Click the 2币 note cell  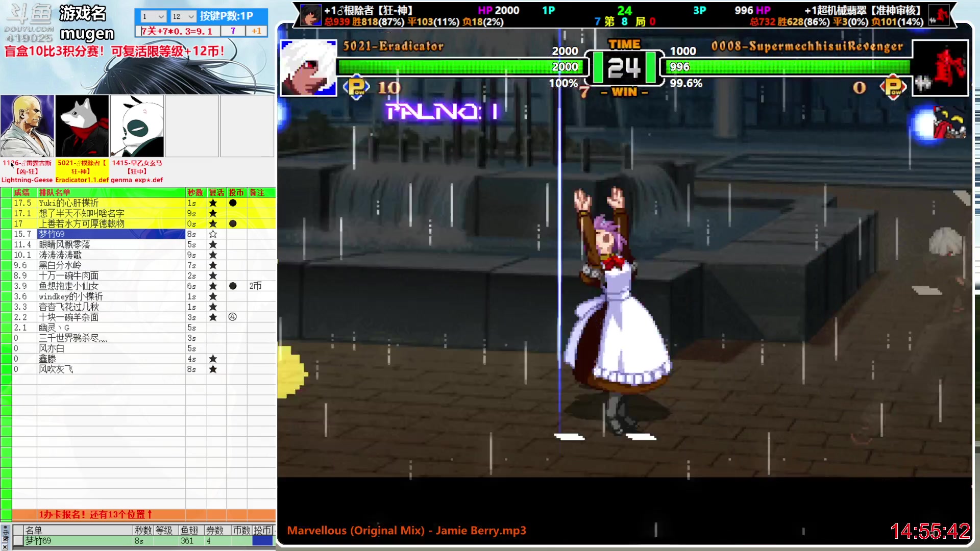click(x=261, y=286)
